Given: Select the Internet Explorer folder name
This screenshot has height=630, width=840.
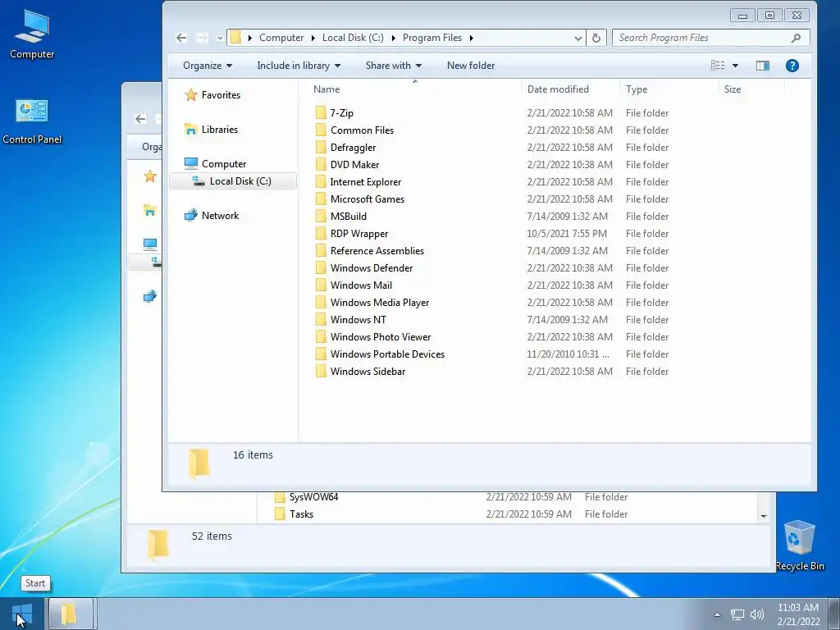Looking at the screenshot, I should click(x=366, y=181).
